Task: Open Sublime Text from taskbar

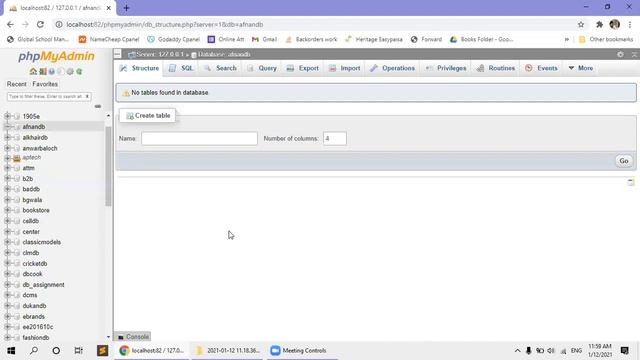Action: 102,351
